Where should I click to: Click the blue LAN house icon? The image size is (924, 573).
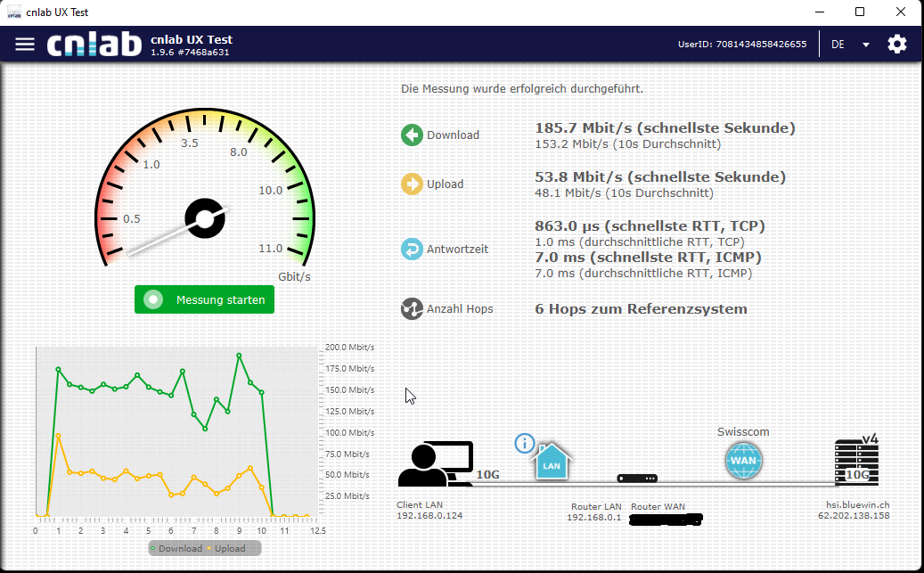(552, 462)
